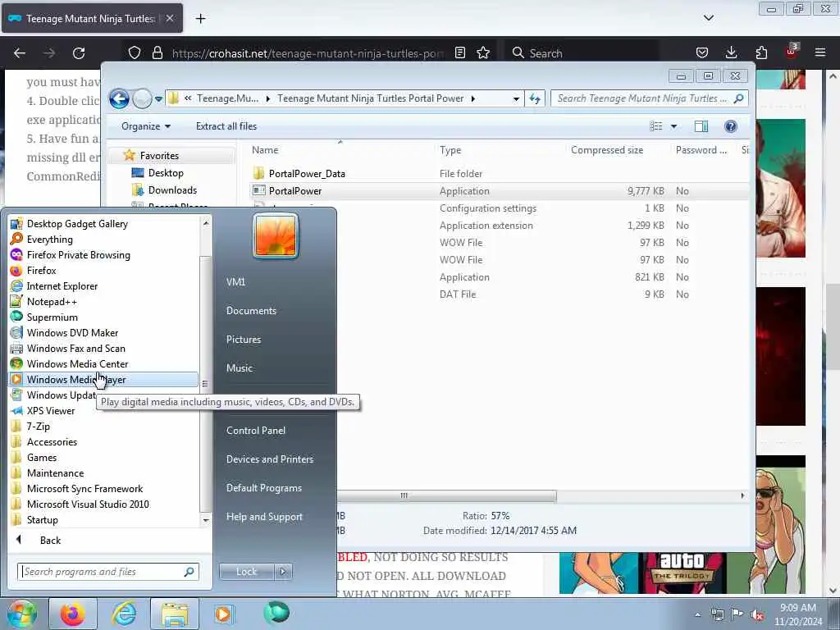Bookmark this page with the star icon

tap(483, 52)
